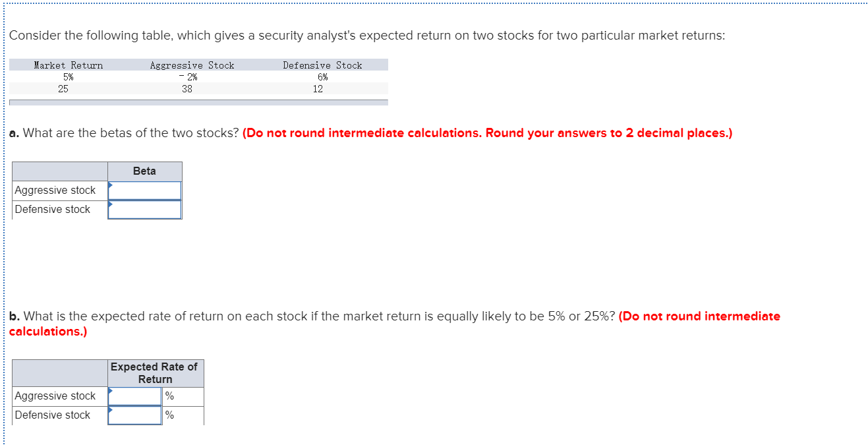Click the Aggressive stock row label in the Beta table

click(59, 190)
